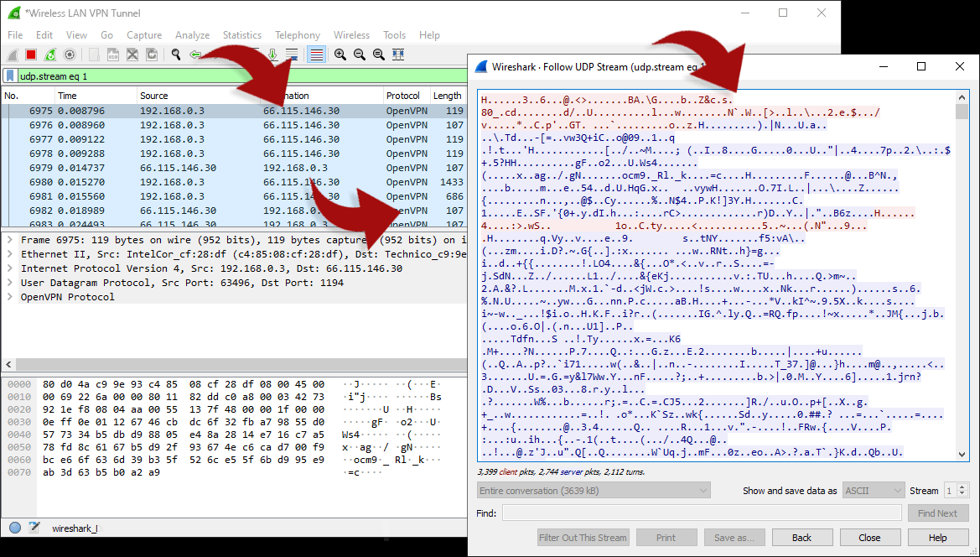The height and width of the screenshot is (557, 980).
Task: Click Help button in Follow UDP Stream
Action: click(937, 538)
